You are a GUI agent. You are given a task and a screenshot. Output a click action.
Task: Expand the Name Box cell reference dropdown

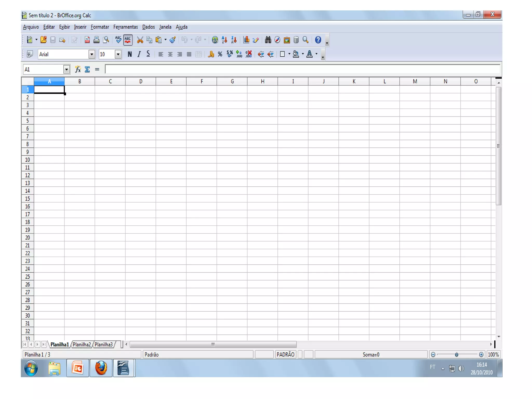66,69
